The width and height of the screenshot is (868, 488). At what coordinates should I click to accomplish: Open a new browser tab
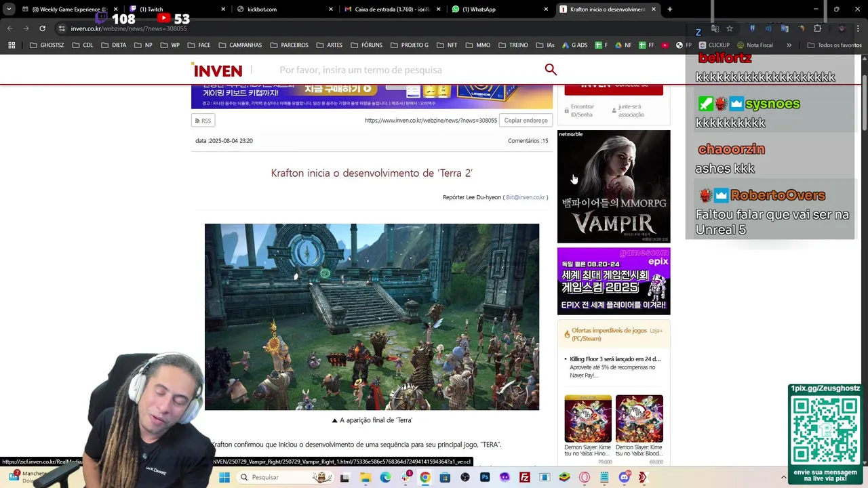click(669, 9)
